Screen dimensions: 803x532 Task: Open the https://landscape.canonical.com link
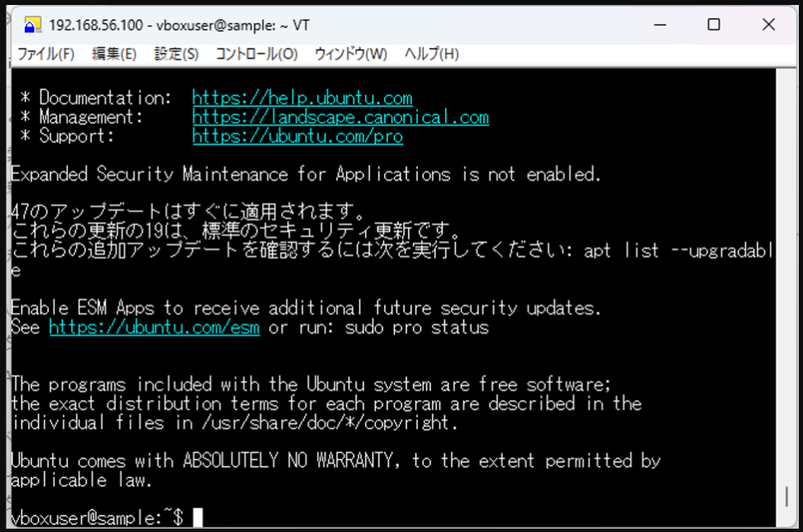pos(340,117)
